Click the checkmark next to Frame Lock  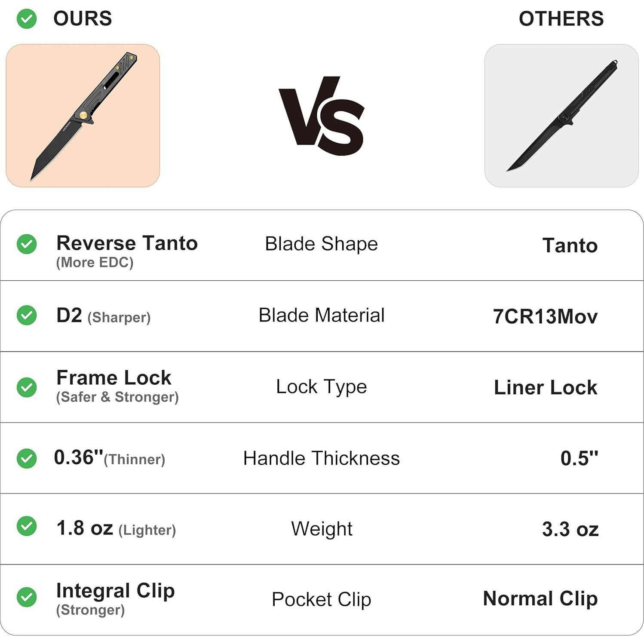click(x=27, y=387)
